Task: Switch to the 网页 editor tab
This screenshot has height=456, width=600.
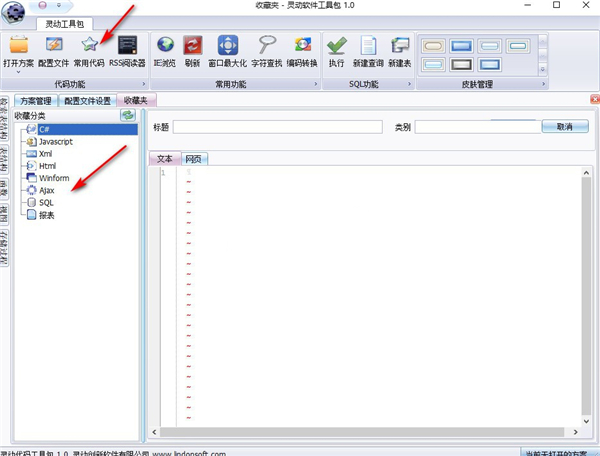Action: (194, 159)
